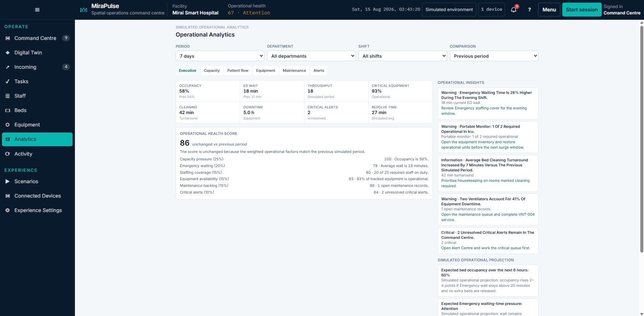Click the Command Centre badge showing 9
The image size is (644, 316).
coord(66,38)
